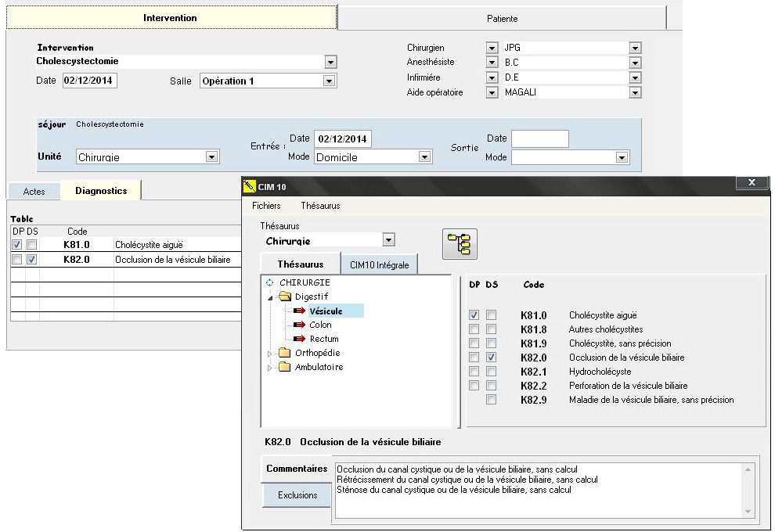Click Occlusion de la vésicule biliaire in Diagnostics table
Screen dimensions: 775x532
pos(172,260)
